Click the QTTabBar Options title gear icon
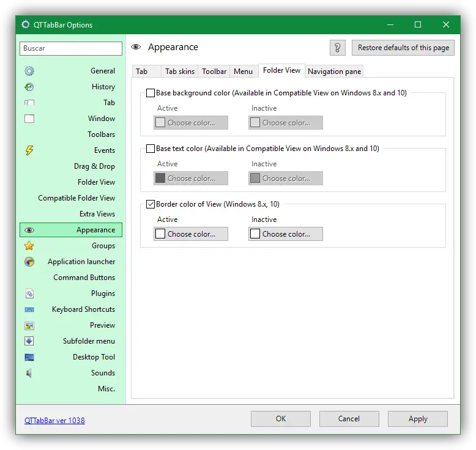This screenshot has width=476, height=450. (26, 24)
